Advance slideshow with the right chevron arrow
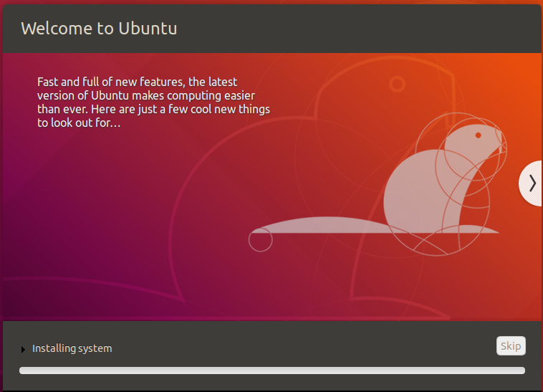Screen dimensions: 543x392 tap(532, 183)
